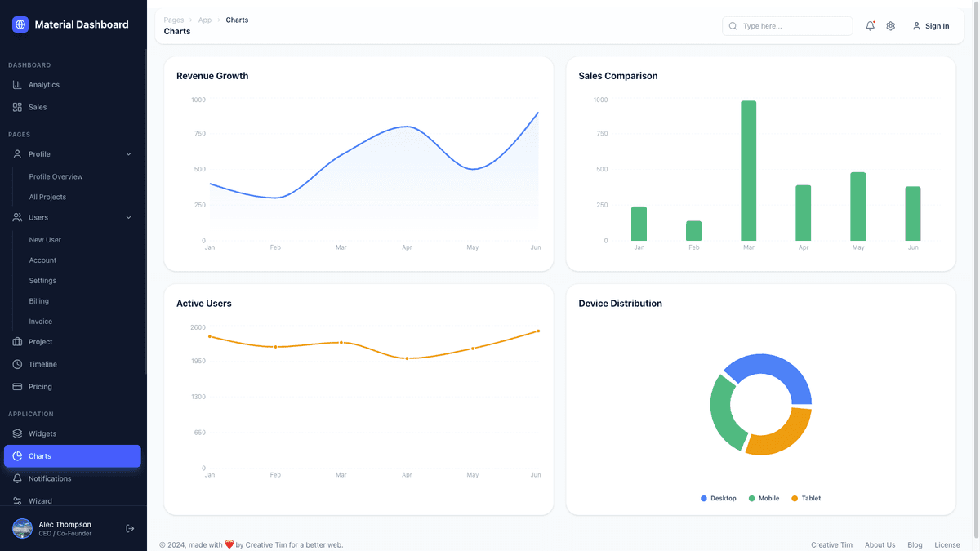Viewport: 980px width, 551px height.
Task: Toggle the Tablet legend entry
Action: 805,498
